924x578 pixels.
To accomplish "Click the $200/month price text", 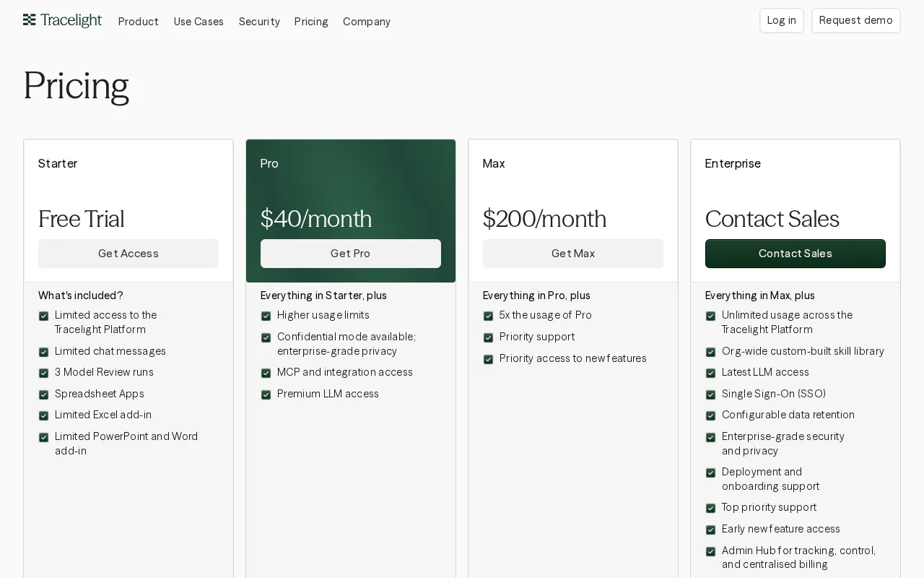I will tap(544, 219).
